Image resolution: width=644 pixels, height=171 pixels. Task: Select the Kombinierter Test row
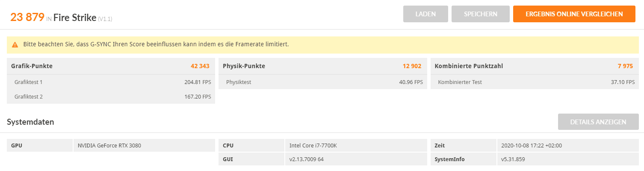[535, 82]
